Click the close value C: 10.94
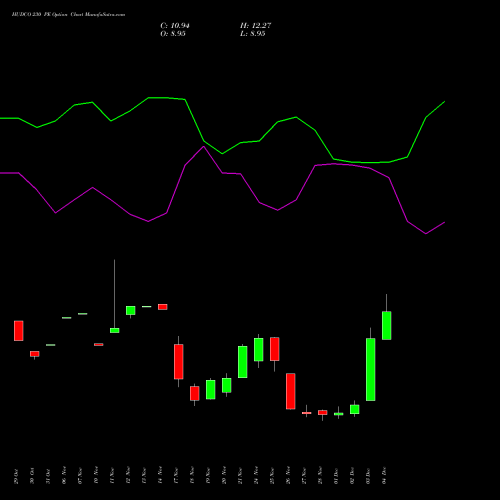 (x=175, y=26)
